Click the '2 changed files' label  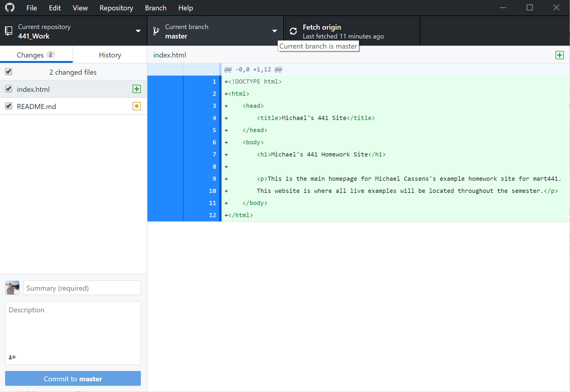[x=73, y=72]
